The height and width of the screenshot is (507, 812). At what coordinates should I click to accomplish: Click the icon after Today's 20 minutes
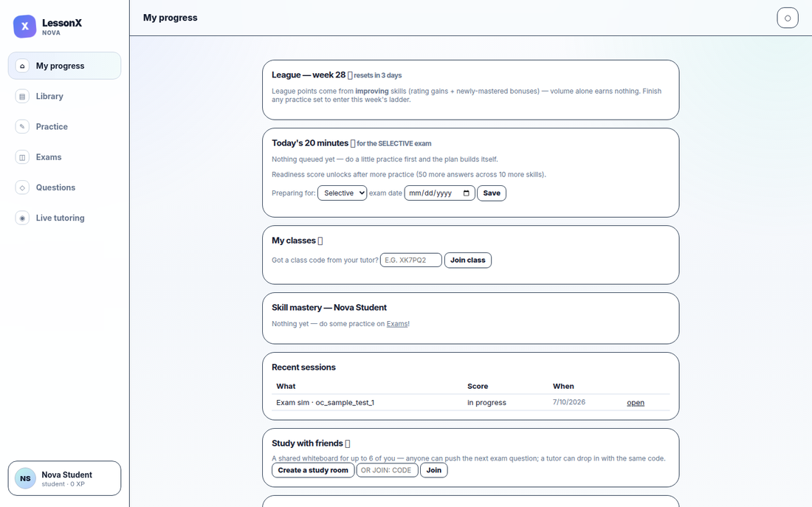click(353, 143)
